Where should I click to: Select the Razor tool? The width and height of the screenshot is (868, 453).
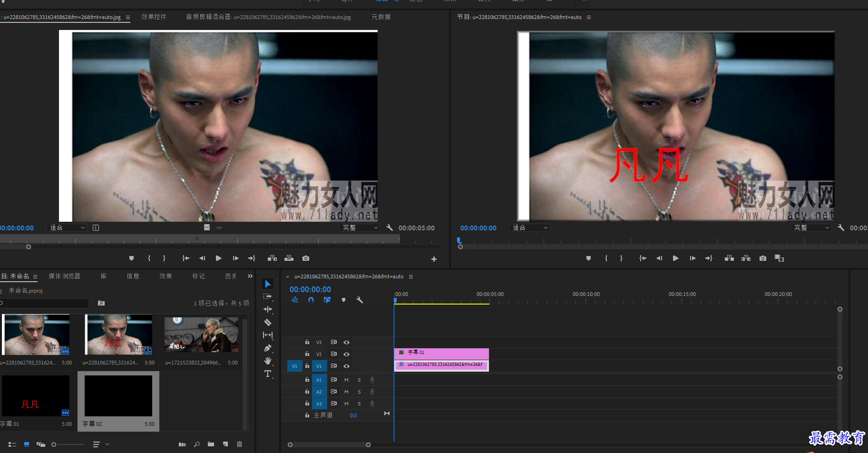pyautogui.click(x=268, y=322)
